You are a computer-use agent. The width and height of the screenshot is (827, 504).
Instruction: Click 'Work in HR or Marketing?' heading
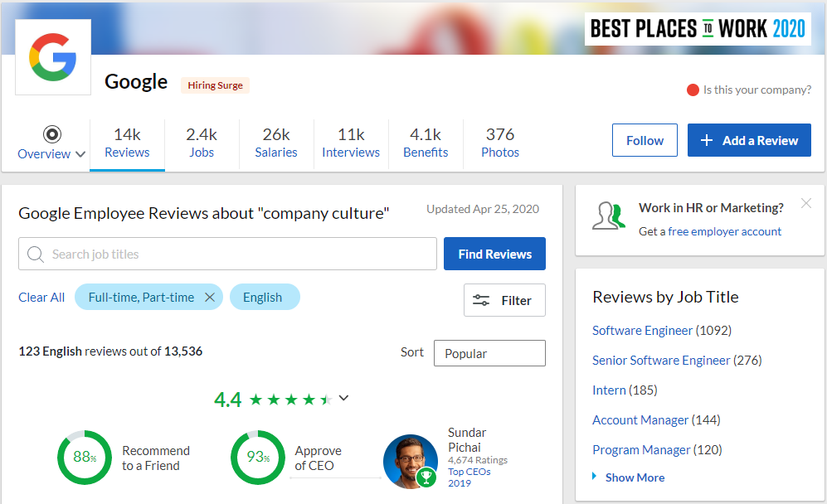[x=711, y=208]
